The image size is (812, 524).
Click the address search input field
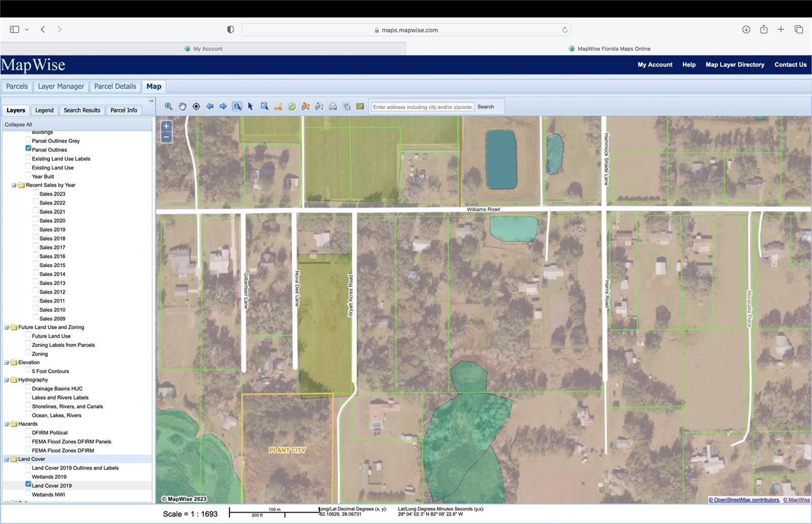pos(422,107)
